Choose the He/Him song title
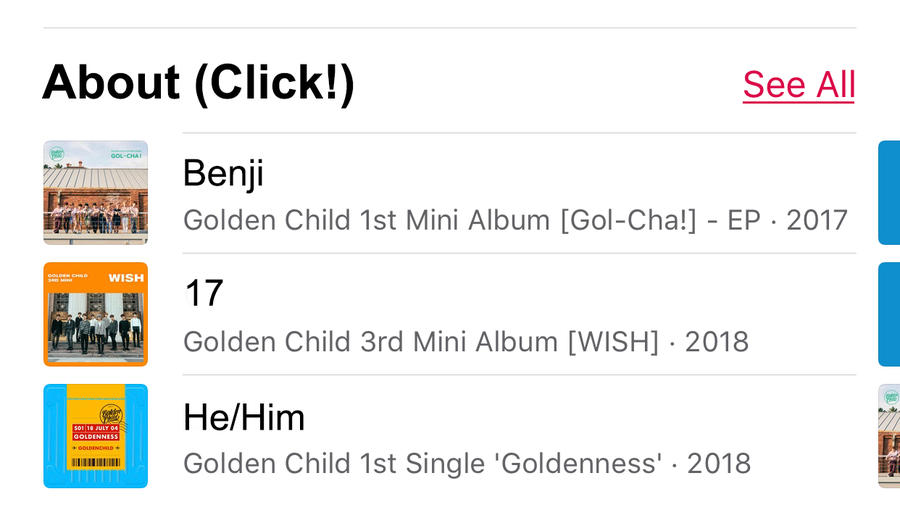This screenshot has height=523, width=900. tap(244, 417)
